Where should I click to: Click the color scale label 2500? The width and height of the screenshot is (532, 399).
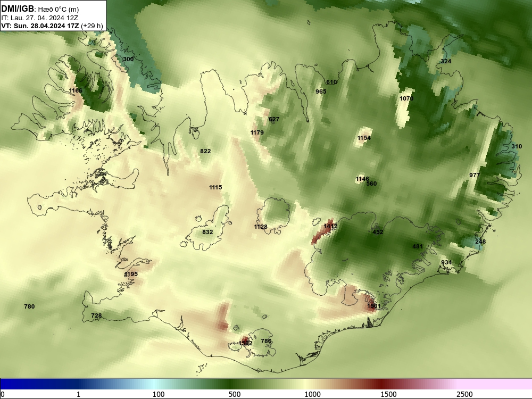[x=464, y=394]
